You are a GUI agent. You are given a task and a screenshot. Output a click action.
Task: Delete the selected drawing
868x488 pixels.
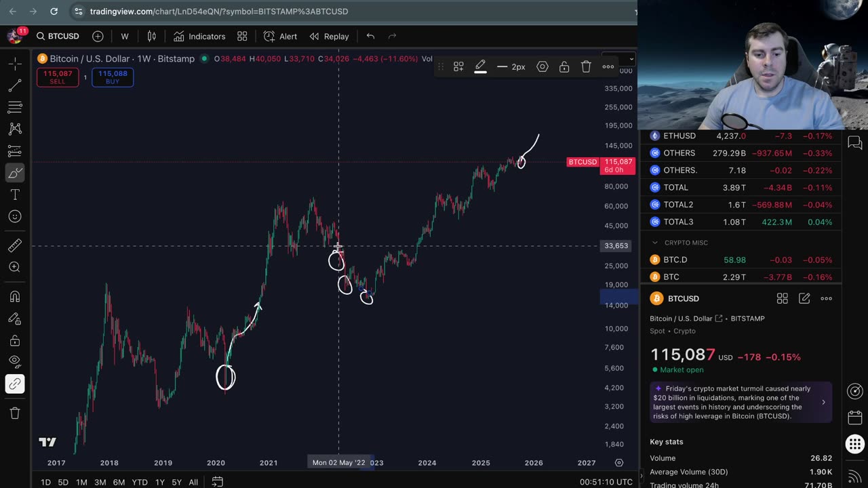pos(586,66)
